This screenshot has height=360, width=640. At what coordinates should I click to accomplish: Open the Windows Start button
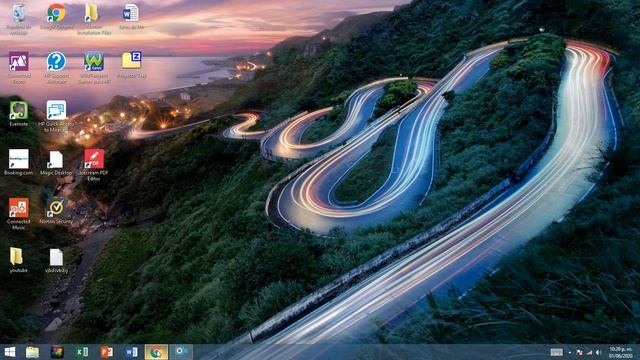(x=9, y=352)
